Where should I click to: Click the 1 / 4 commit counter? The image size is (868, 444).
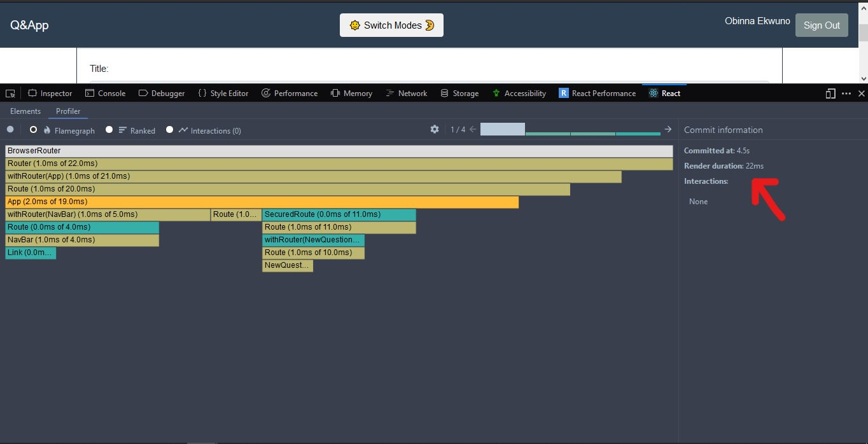(458, 129)
